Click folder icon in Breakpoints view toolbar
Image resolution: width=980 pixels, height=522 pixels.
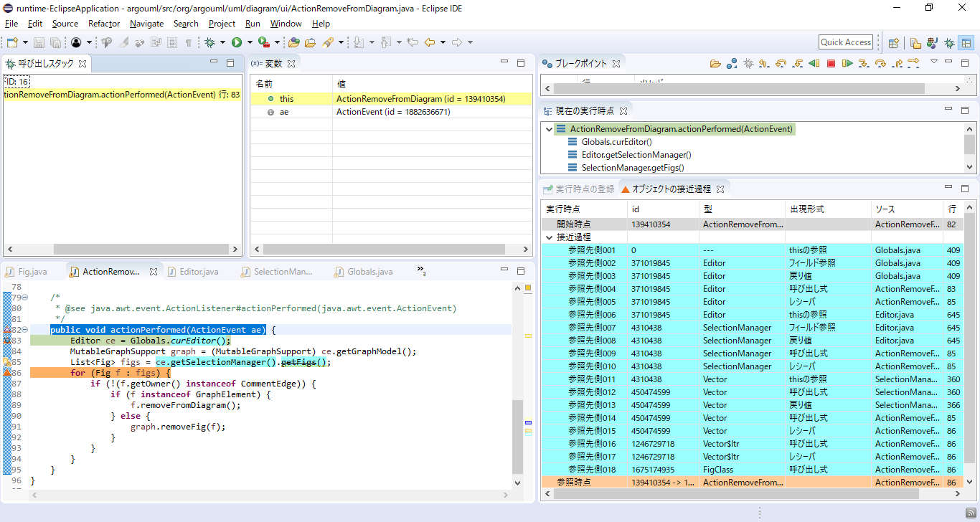click(715, 63)
